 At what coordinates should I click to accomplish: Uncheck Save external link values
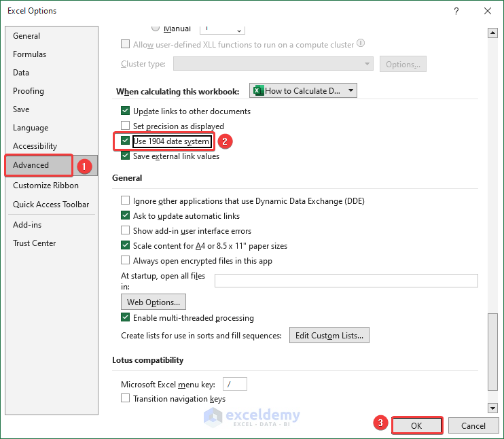[x=126, y=156]
